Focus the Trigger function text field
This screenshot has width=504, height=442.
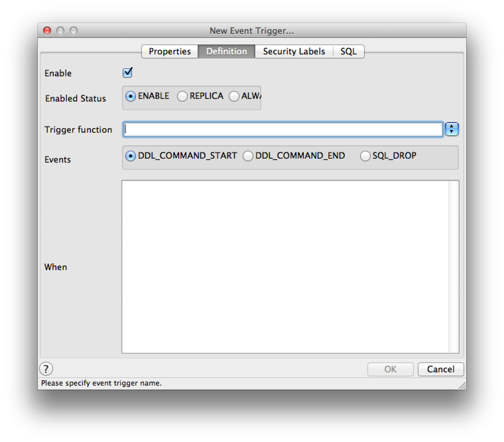(283, 129)
